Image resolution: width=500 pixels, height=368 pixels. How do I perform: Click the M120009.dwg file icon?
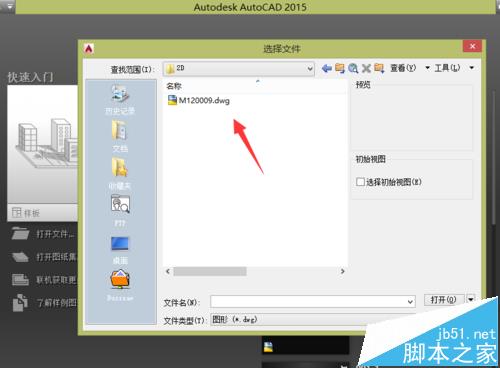tap(172, 100)
